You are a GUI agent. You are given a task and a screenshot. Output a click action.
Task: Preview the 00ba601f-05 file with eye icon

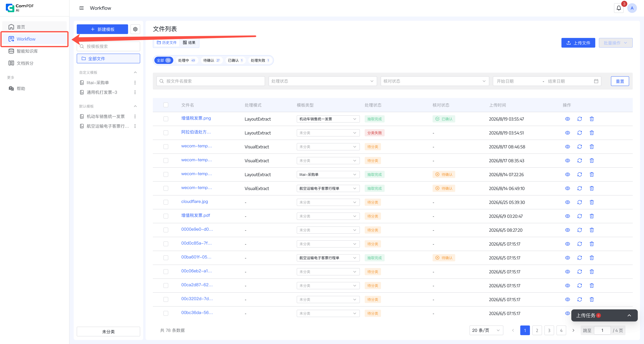coord(567,258)
